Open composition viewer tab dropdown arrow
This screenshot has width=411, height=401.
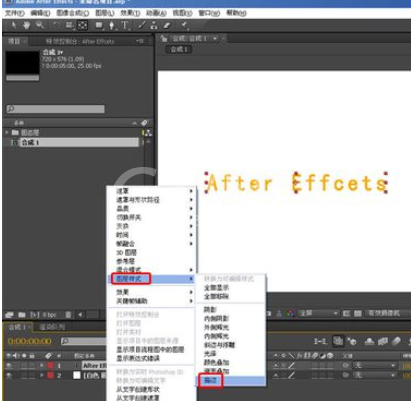coord(215,39)
